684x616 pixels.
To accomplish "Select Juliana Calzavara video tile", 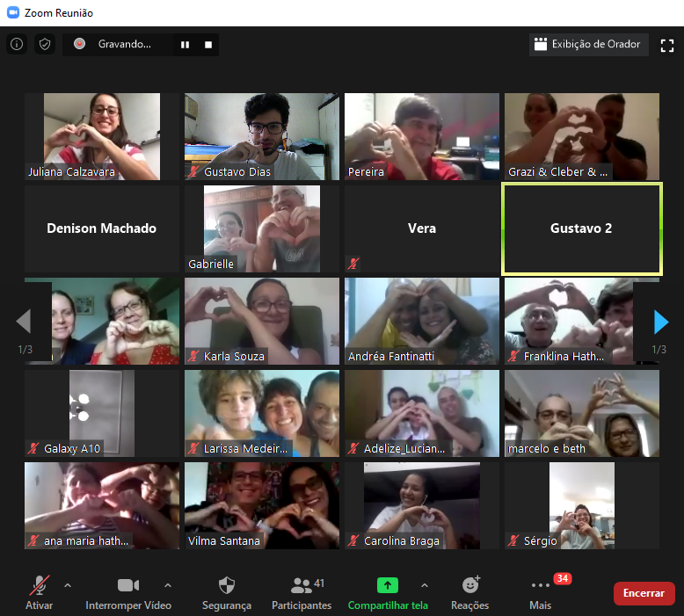I will click(102, 136).
